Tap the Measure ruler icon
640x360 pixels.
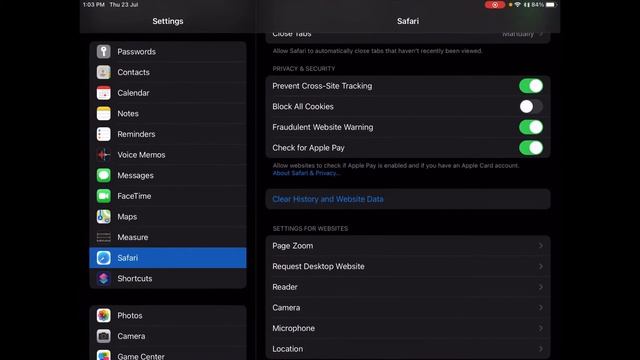104,237
